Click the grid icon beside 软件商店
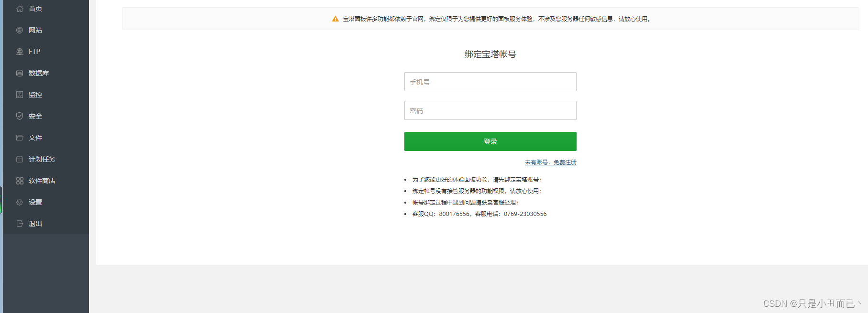 pos(20,181)
